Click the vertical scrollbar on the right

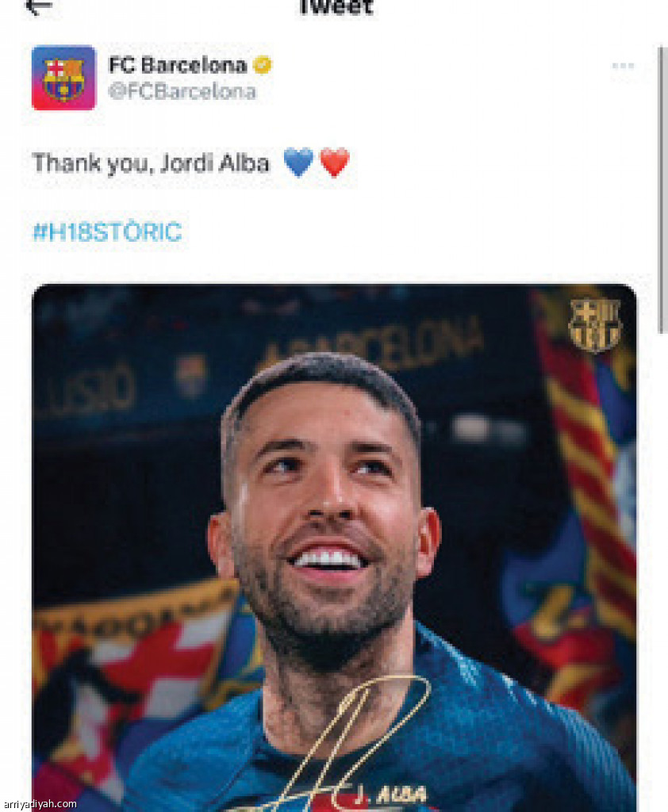point(661,190)
